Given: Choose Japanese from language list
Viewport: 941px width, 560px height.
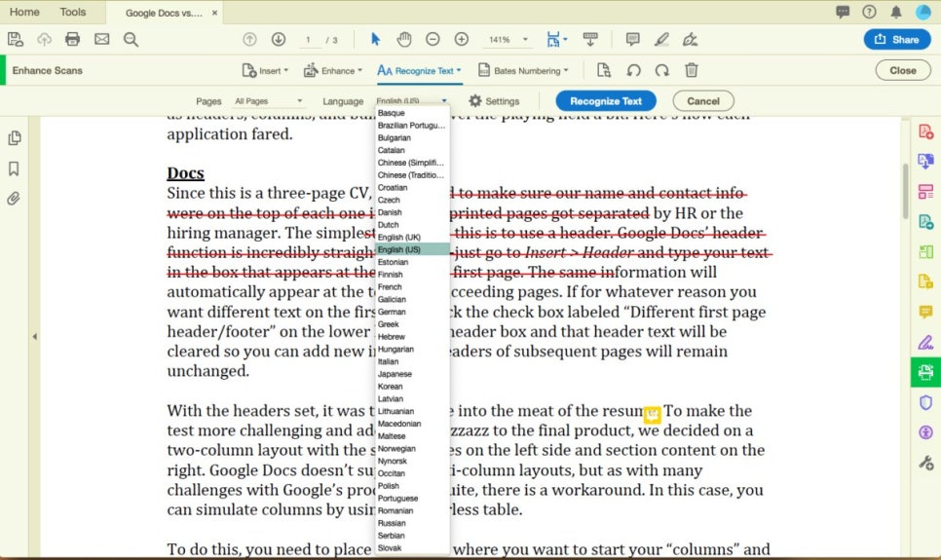Looking at the screenshot, I should coord(412,373).
